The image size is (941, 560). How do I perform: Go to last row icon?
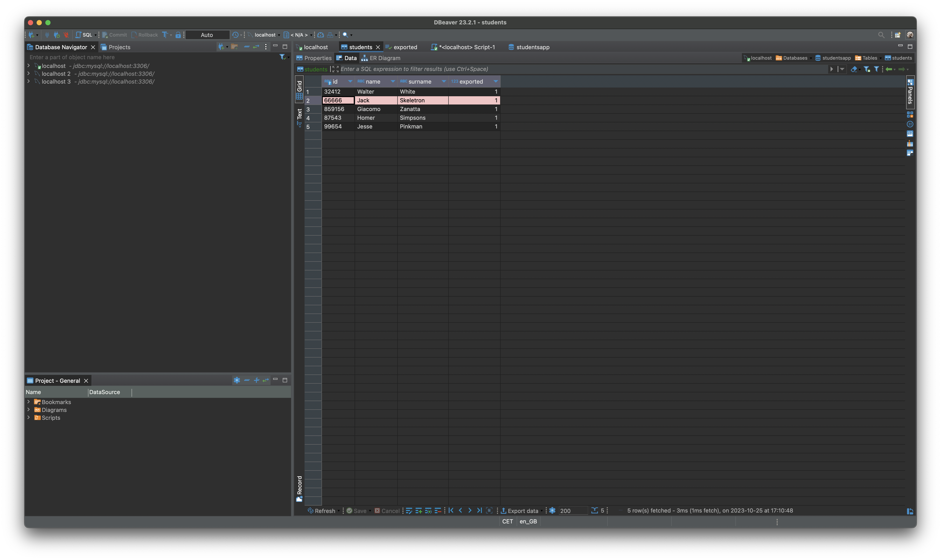pyautogui.click(x=479, y=511)
